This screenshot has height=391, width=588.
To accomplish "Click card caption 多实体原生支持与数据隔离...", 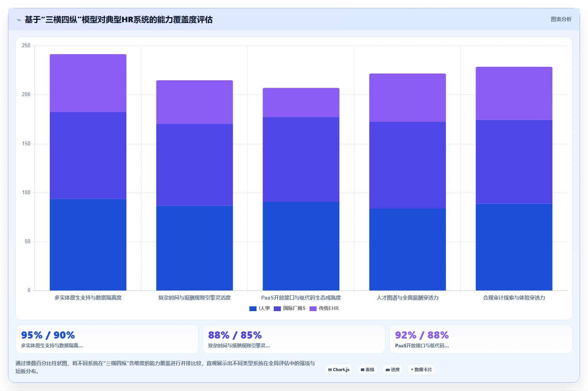I will (x=52, y=346).
